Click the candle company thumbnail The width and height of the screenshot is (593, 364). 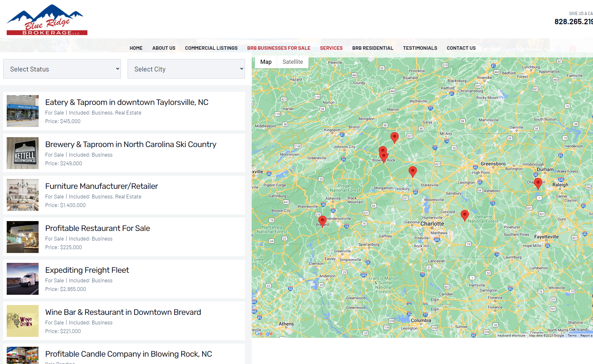click(23, 355)
